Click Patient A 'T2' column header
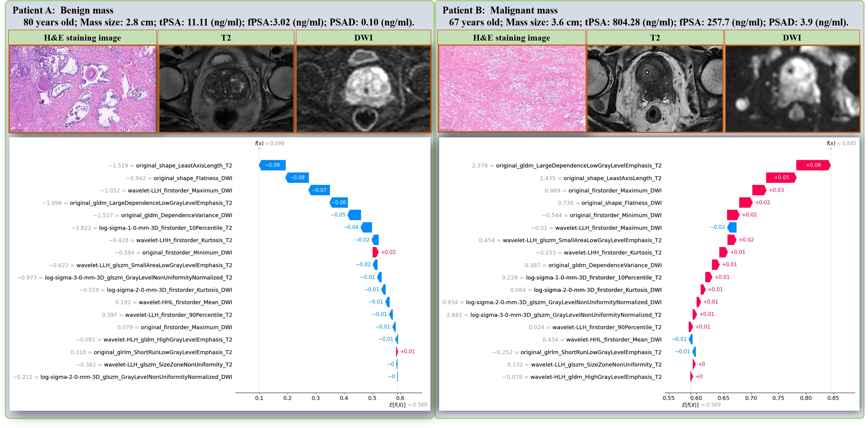Screen dimensions: 868x428 (226, 37)
